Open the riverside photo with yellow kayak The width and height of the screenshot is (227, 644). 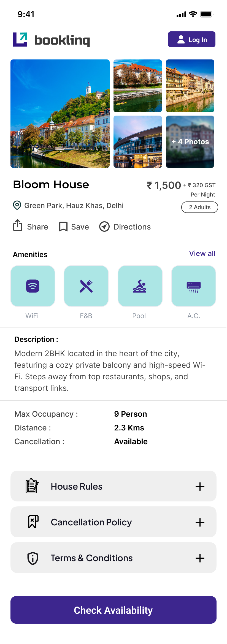138,86
